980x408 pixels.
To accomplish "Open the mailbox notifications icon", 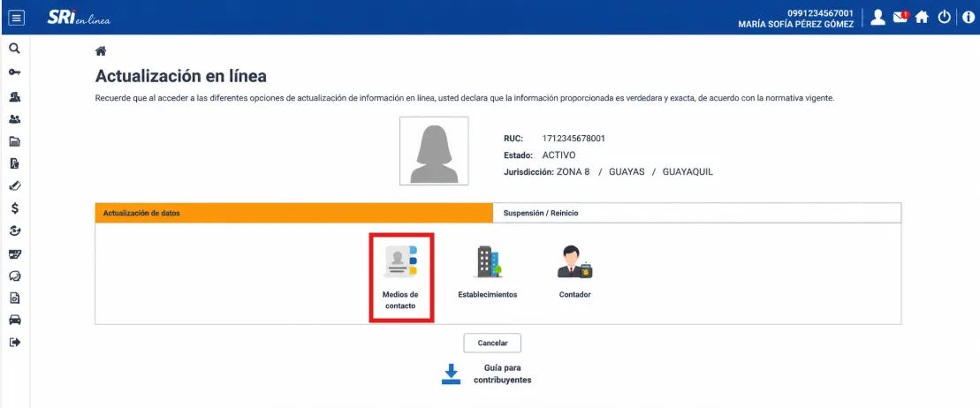I will coord(900,18).
